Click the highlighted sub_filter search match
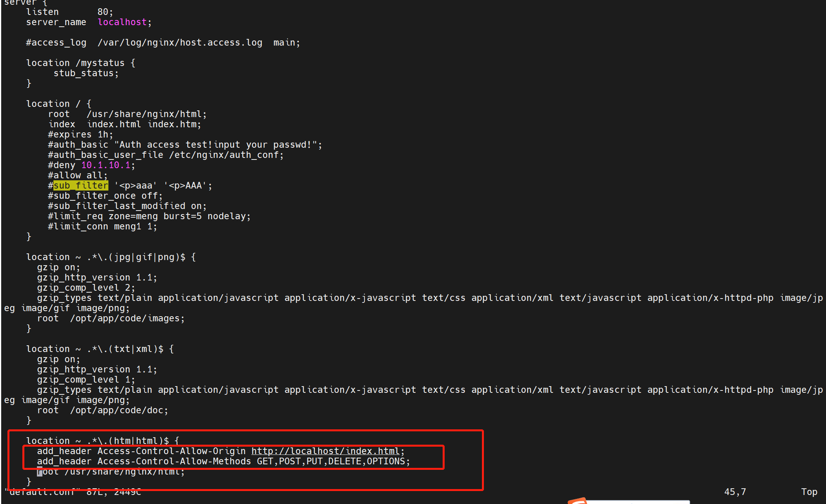Viewport: 826px width, 504px height. point(81,185)
